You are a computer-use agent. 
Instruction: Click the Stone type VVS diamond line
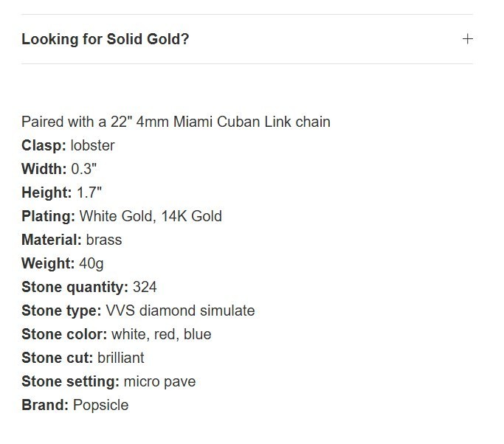(138, 311)
